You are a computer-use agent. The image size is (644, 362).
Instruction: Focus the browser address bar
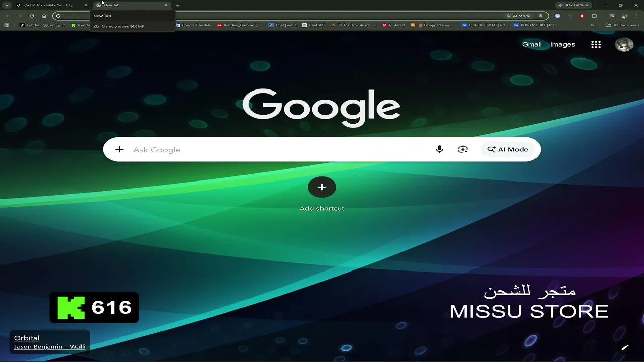point(300,16)
